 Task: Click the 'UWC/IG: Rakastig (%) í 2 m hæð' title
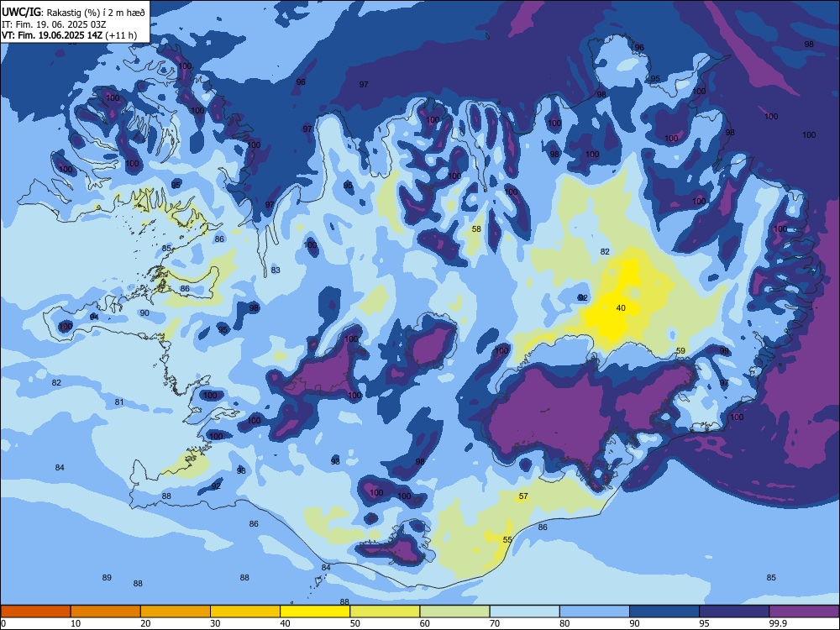click(x=73, y=13)
